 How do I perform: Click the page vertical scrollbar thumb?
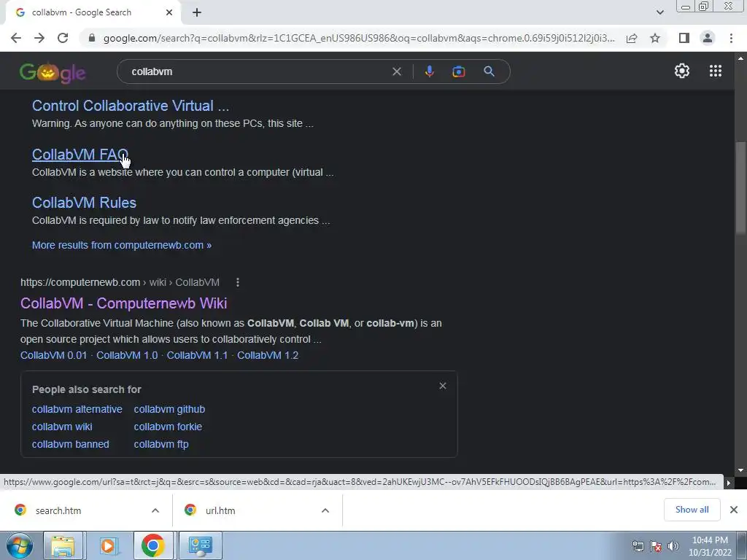(740, 187)
